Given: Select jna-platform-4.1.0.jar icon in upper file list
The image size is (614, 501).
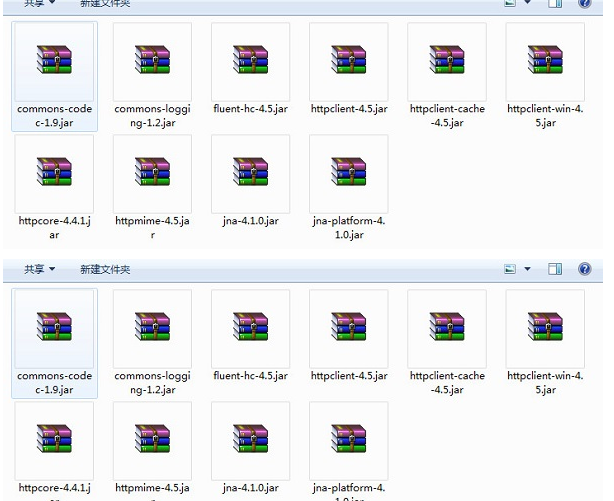Looking at the screenshot, I should (349, 172).
